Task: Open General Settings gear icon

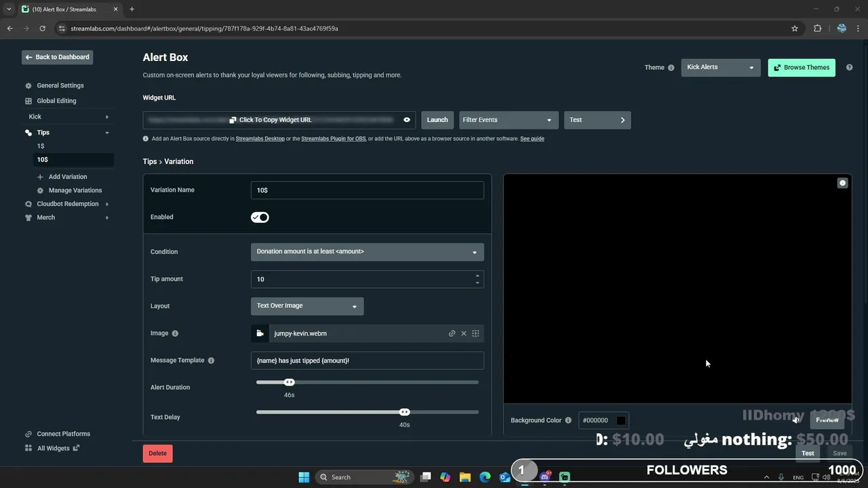Action: tap(28, 86)
